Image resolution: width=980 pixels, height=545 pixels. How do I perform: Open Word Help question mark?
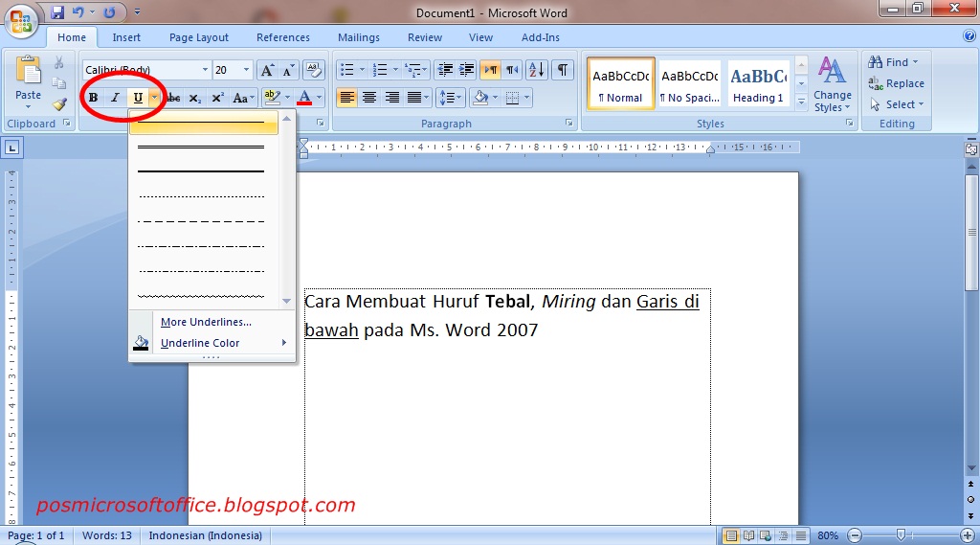(969, 36)
